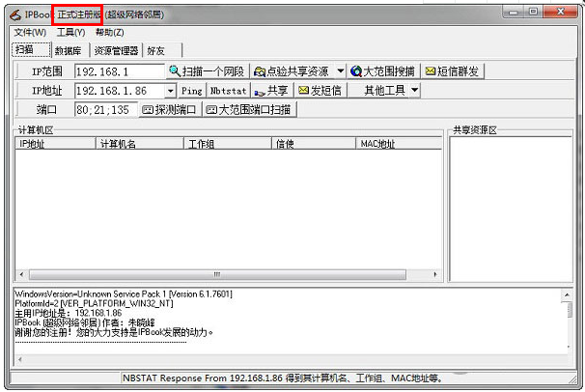Viewport: 585px width, 392px height.
Task: Click the log pane left scroll arrow
Action: coord(19,360)
